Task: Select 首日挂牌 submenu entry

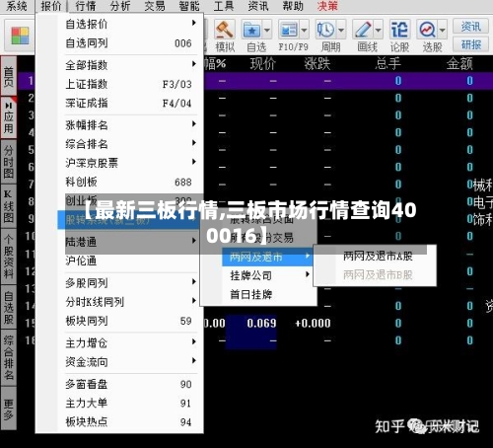Action: tap(267, 294)
